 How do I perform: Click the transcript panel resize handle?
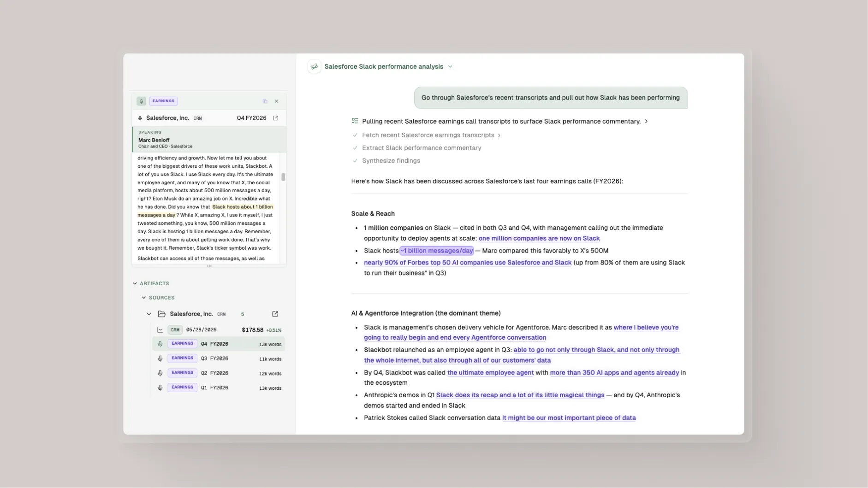click(209, 266)
